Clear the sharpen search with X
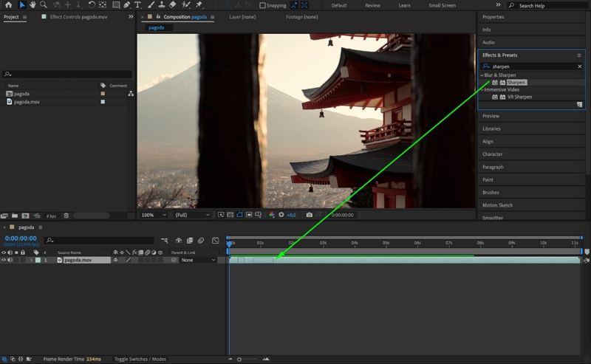The width and height of the screenshot is (591, 364). point(580,66)
